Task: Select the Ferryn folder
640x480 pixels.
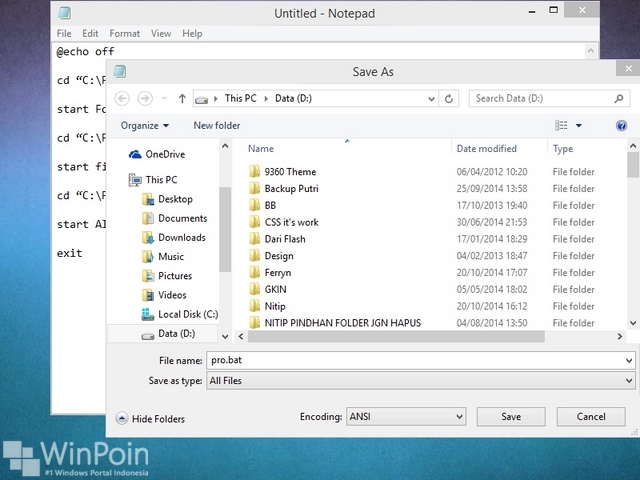Action: pyautogui.click(x=270, y=272)
